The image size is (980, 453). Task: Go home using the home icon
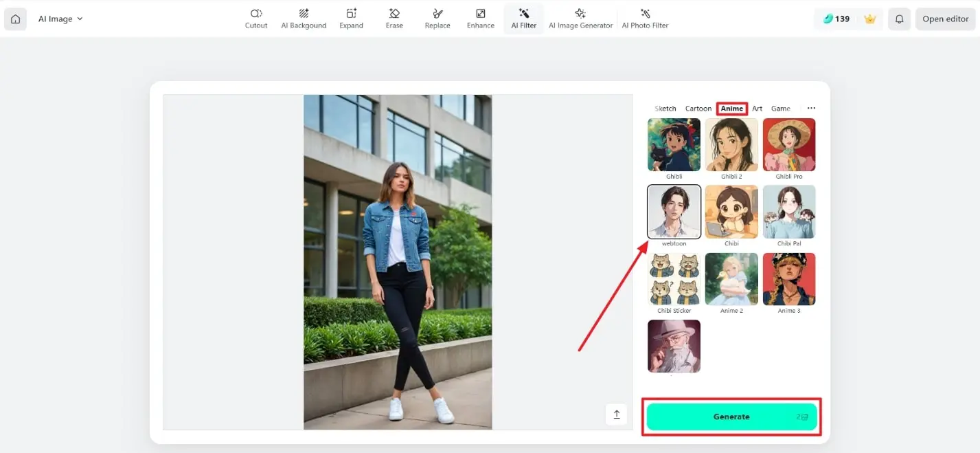pos(15,19)
